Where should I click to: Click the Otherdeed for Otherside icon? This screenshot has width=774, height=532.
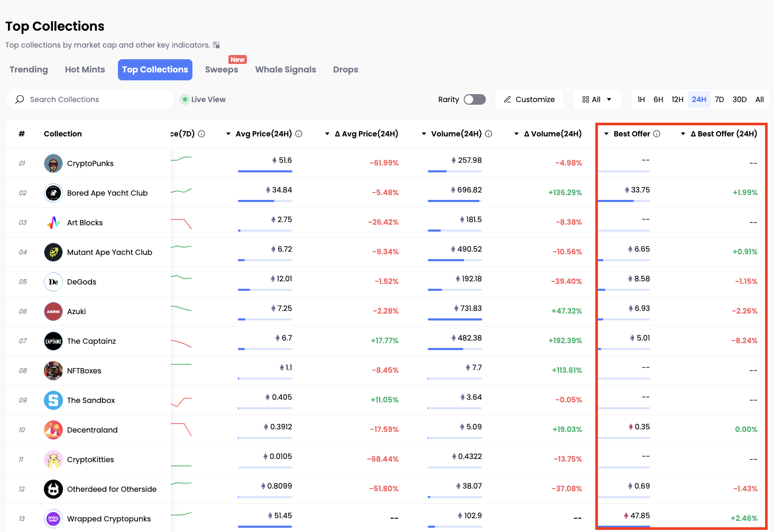coord(53,489)
